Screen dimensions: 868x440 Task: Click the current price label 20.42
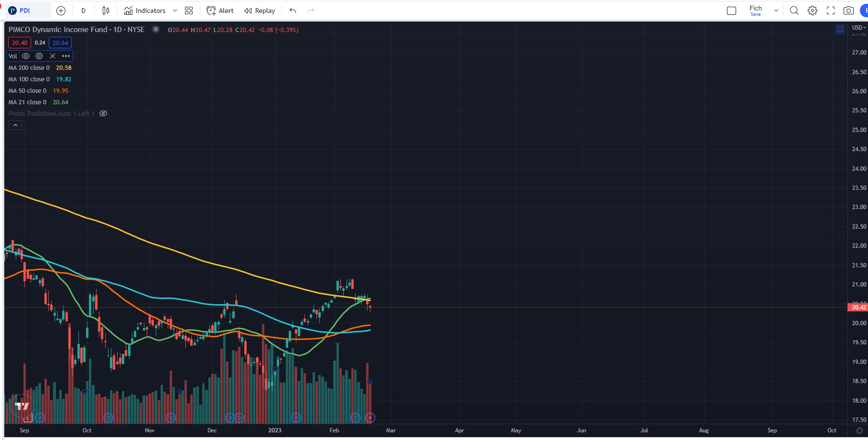click(x=858, y=307)
